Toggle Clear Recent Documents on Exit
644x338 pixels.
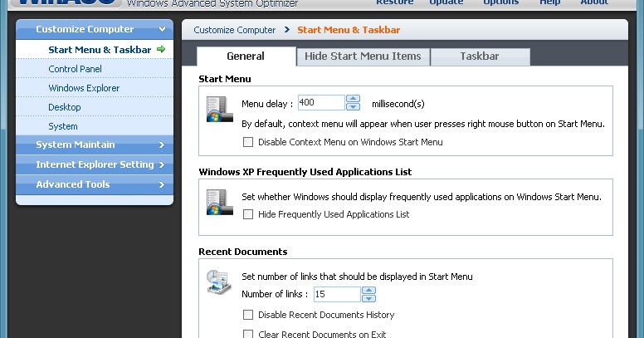click(x=248, y=334)
